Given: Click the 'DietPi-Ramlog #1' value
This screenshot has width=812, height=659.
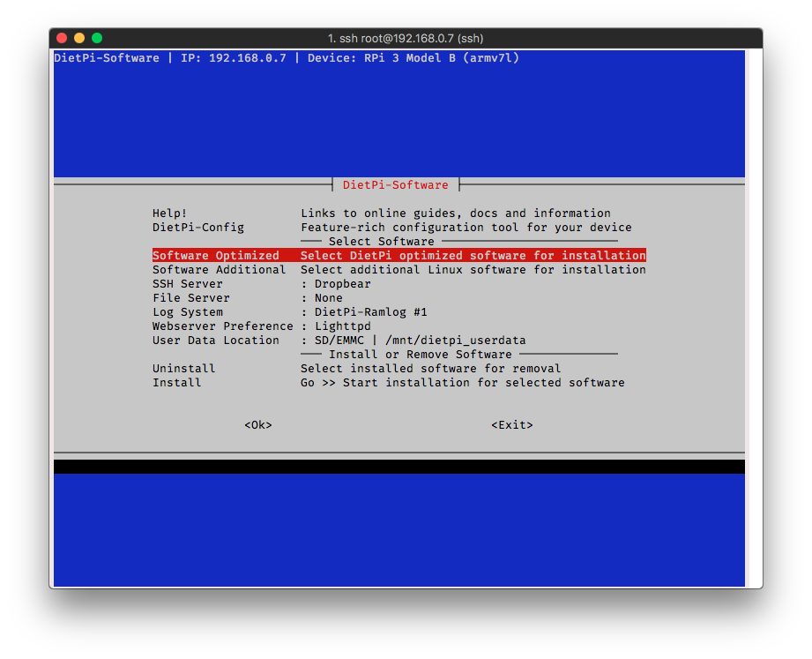Looking at the screenshot, I should [x=371, y=312].
